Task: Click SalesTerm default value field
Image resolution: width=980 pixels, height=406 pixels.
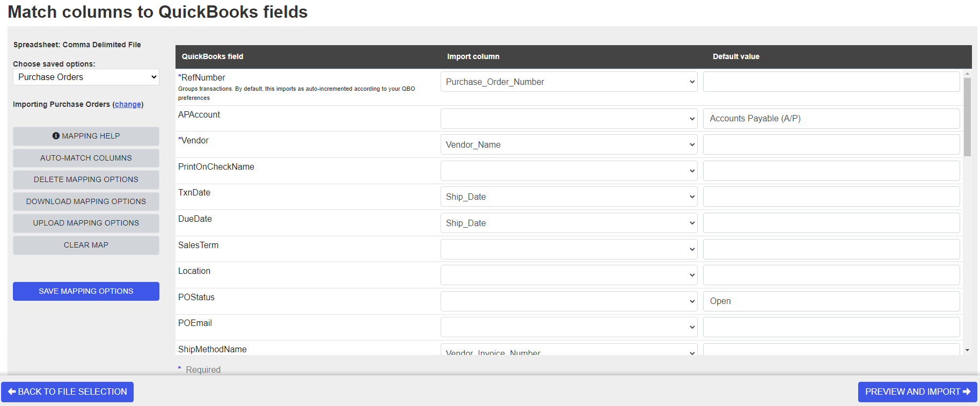Action: coord(831,249)
